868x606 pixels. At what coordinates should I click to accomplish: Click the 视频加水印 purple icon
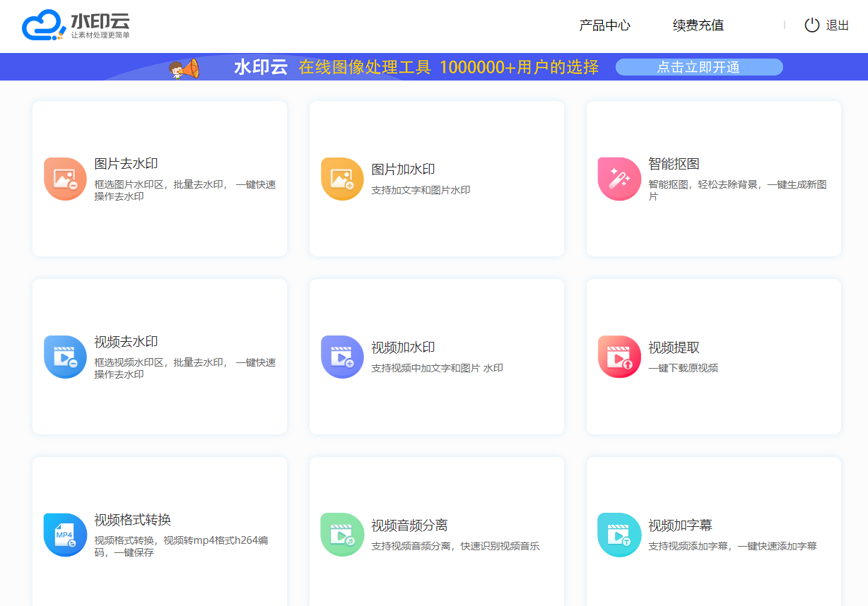342,357
